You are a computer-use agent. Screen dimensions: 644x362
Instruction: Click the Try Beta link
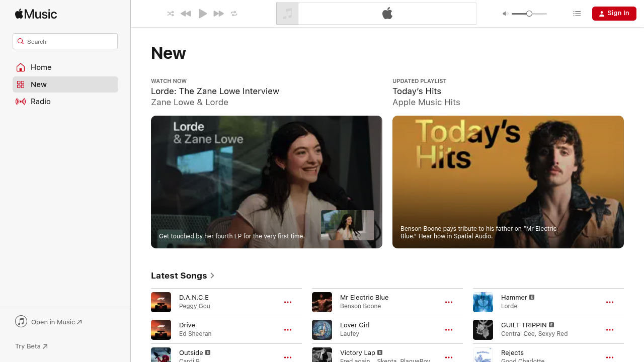31,346
